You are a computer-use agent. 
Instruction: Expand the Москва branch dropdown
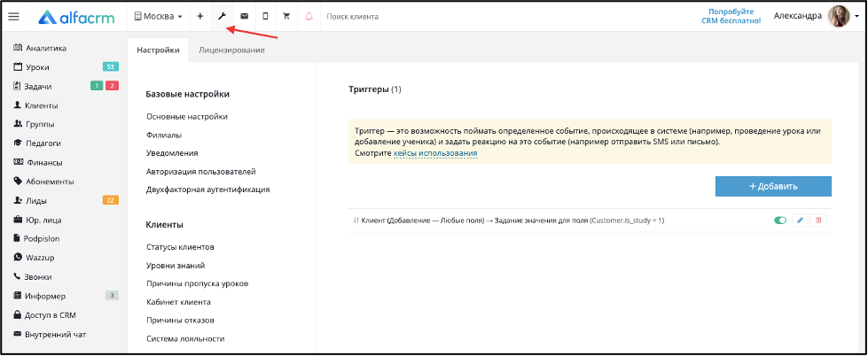pos(159,17)
